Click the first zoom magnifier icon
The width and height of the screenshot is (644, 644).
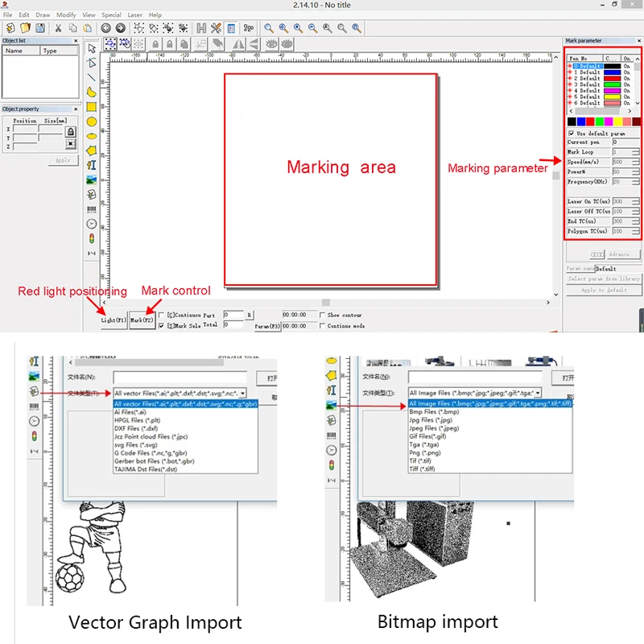pyautogui.click(x=269, y=28)
